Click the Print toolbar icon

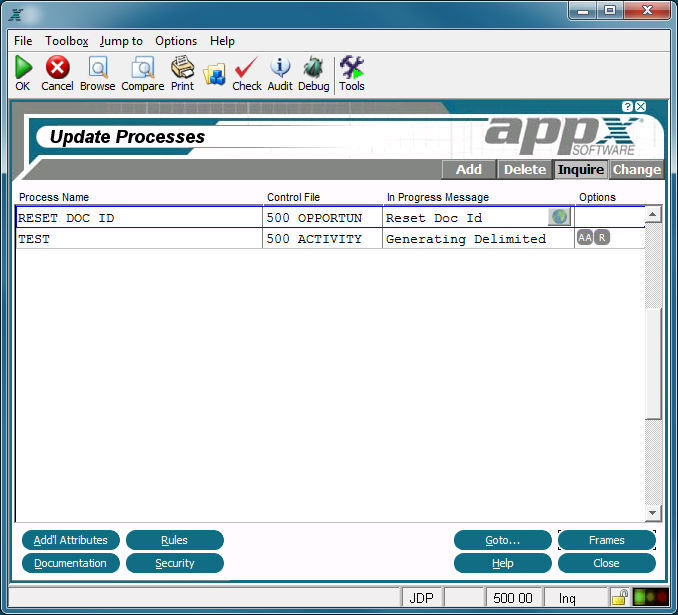pyautogui.click(x=182, y=67)
